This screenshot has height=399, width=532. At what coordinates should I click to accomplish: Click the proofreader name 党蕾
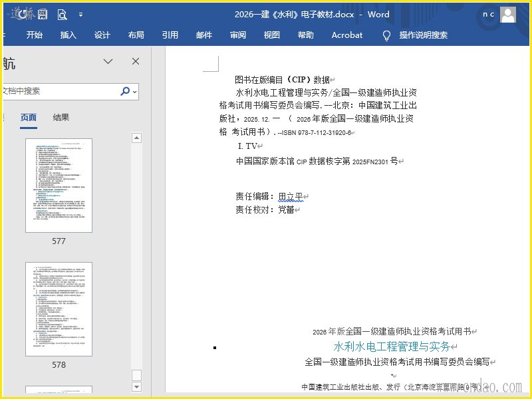pos(287,209)
